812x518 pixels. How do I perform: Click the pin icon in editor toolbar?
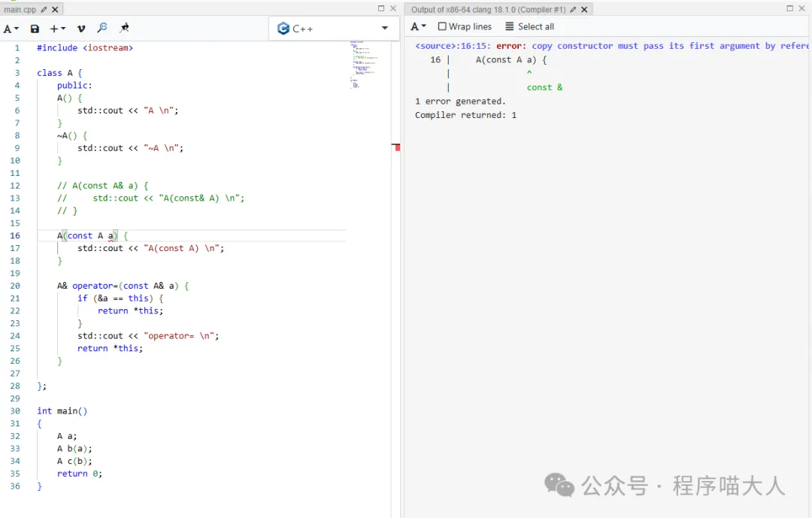coord(124,28)
